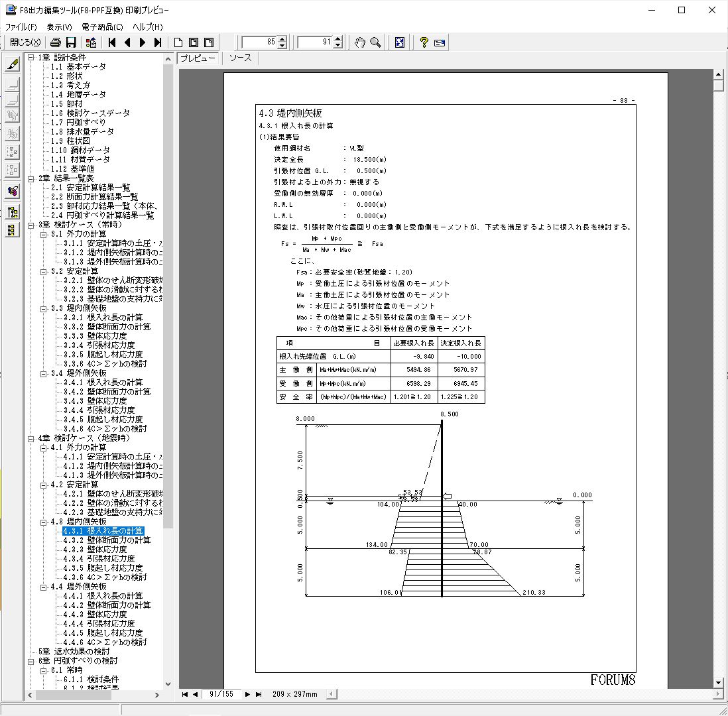Click the tree panel vertical scrollbar down arrow
Viewport: 728px width, 716px height.
click(168, 684)
